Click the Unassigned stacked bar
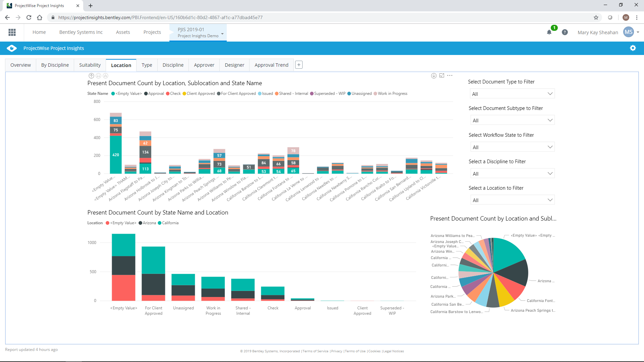The image size is (644, 362). (x=183, y=287)
